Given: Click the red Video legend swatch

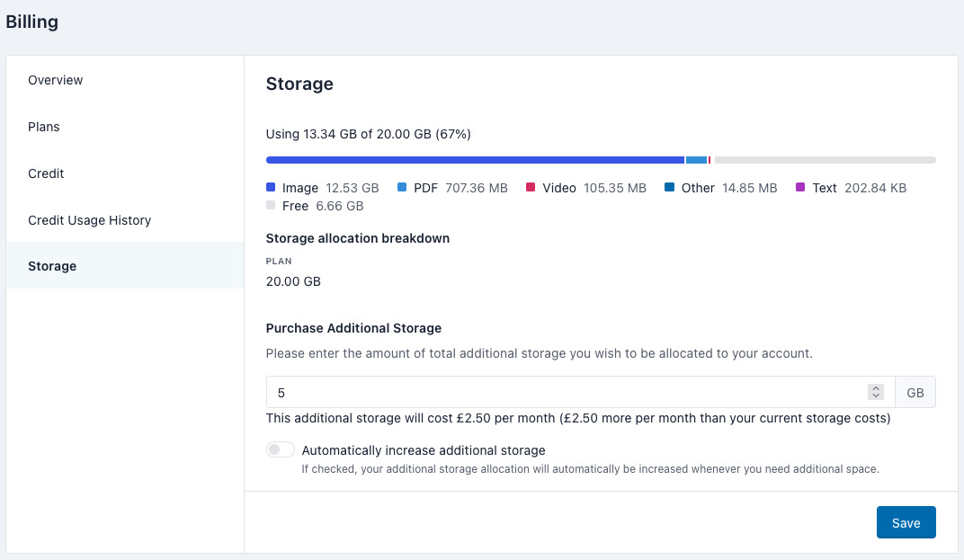Looking at the screenshot, I should pyautogui.click(x=531, y=187).
